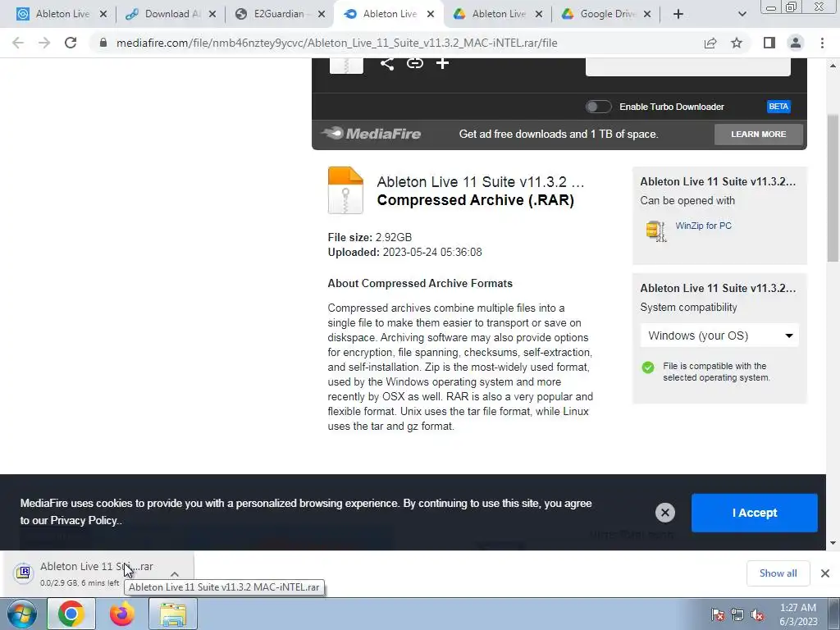The width and height of the screenshot is (840, 630).
Task: Click the MediaFire logo in banner
Action: pos(372,134)
